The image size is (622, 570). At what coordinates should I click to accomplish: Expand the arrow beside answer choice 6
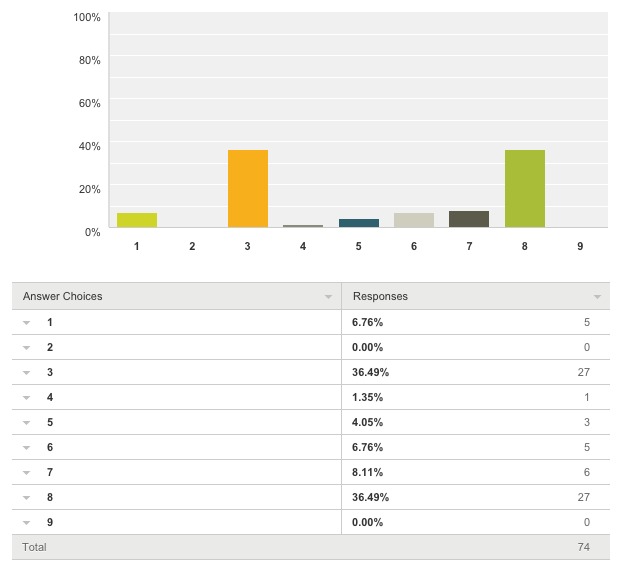coord(27,448)
